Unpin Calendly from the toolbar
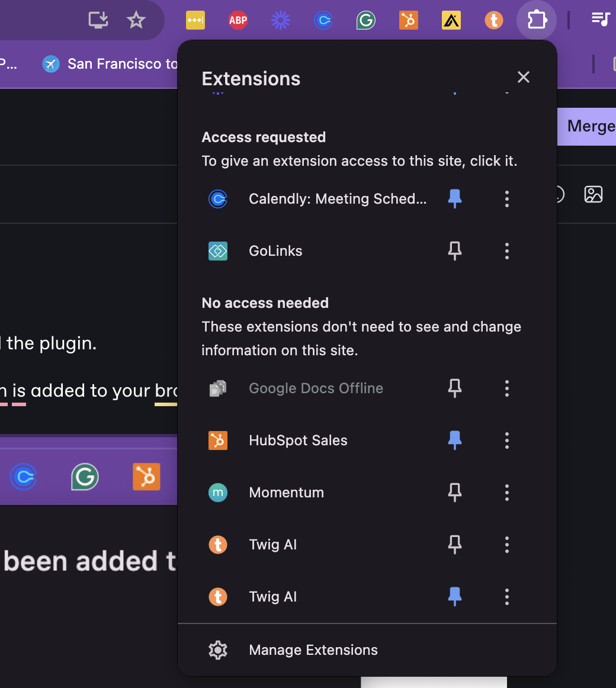Image resolution: width=616 pixels, height=688 pixels. coord(455,199)
